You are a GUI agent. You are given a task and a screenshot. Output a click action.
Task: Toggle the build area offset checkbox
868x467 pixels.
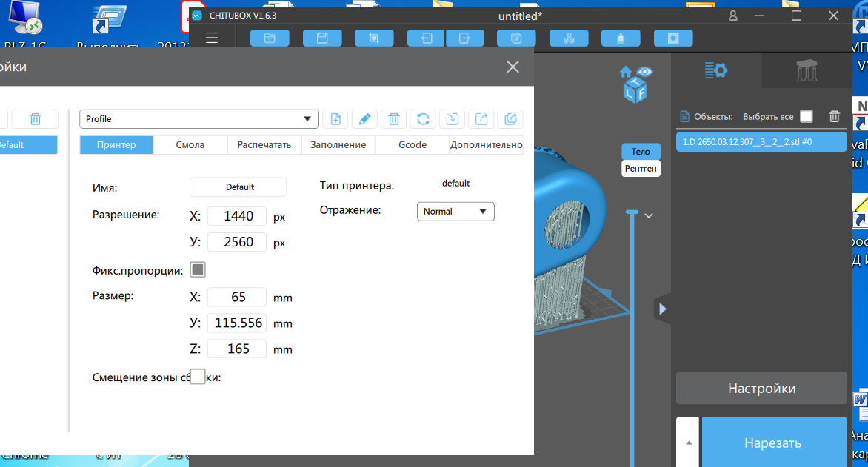[x=198, y=377]
